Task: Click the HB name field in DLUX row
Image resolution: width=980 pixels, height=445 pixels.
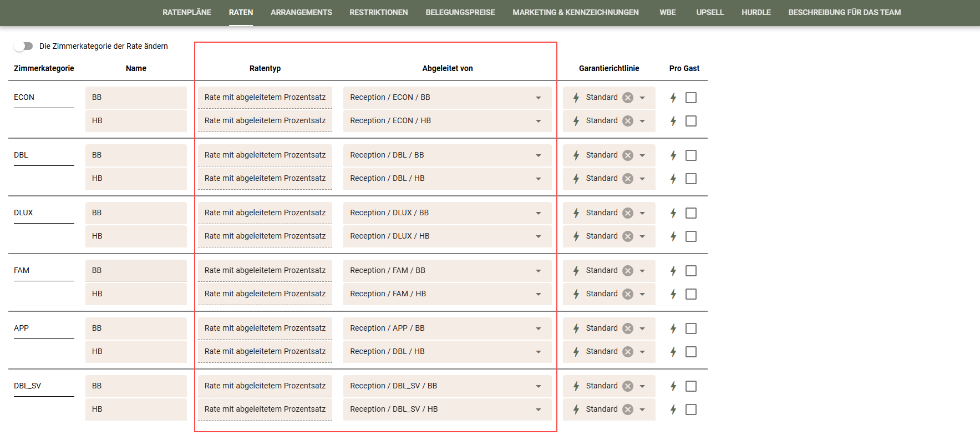Action: (x=136, y=236)
